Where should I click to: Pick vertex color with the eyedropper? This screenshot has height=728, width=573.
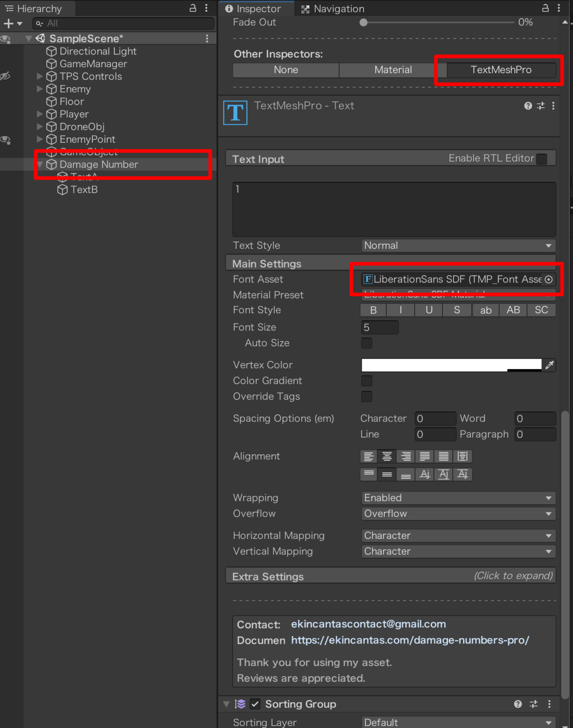[x=549, y=365]
